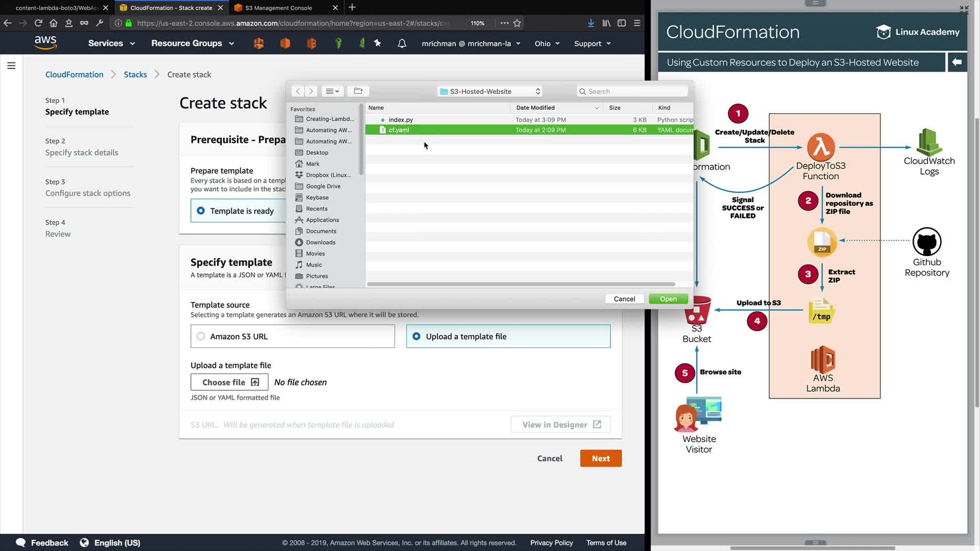Screen dimensions: 980x551
Task: Open the Stacks breadcrumb link
Action: pos(135,75)
